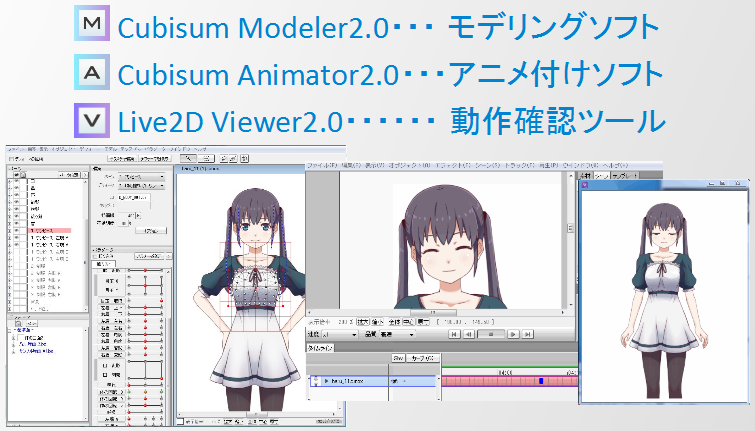Switch to the テンプレート tab in Animator

pyautogui.click(x=625, y=176)
